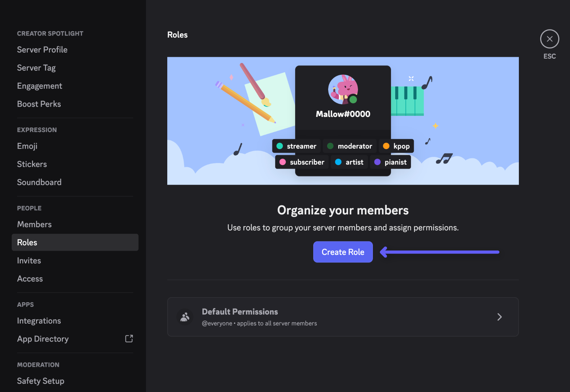Open Engagement settings
This screenshot has height=392, width=570.
39,86
